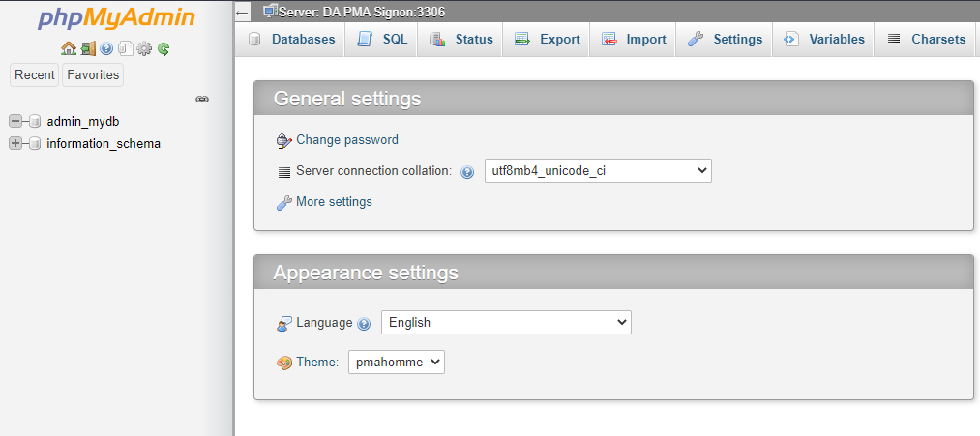
Task: Open the Language dropdown showing English
Action: (506, 322)
